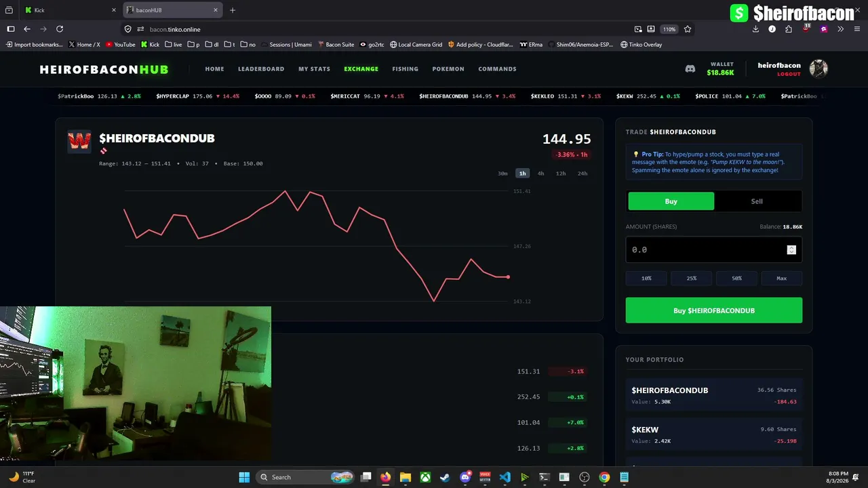Go to the HOME nav item
This screenshot has height=488, width=868.
214,69
